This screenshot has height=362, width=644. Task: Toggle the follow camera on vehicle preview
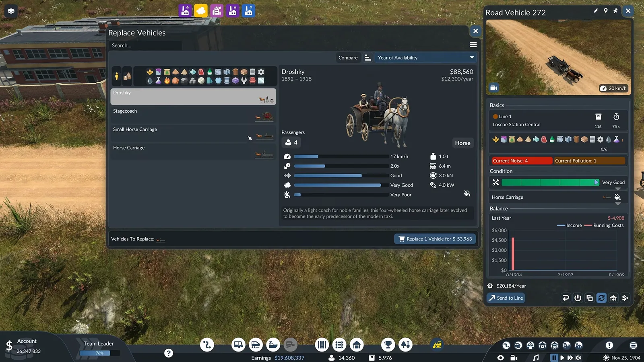click(x=494, y=88)
